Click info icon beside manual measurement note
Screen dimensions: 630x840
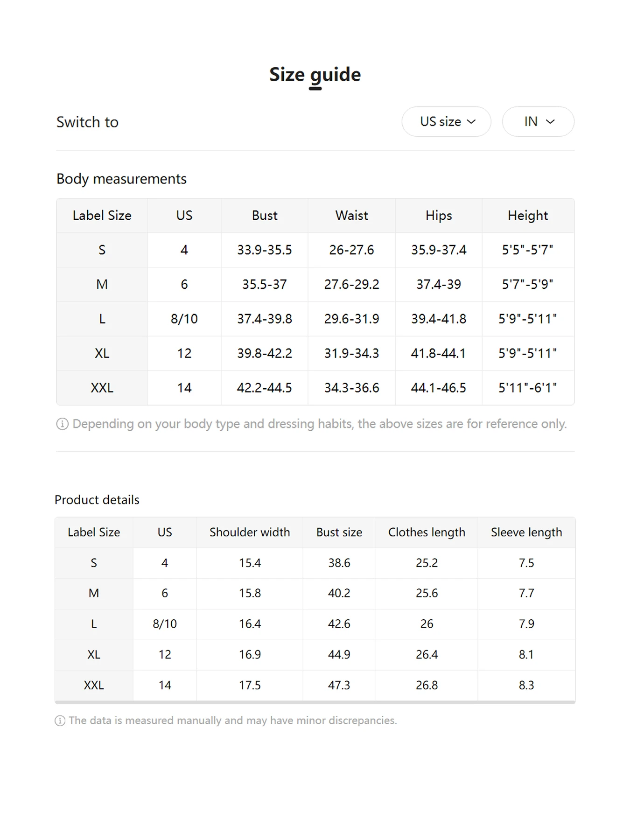60,721
